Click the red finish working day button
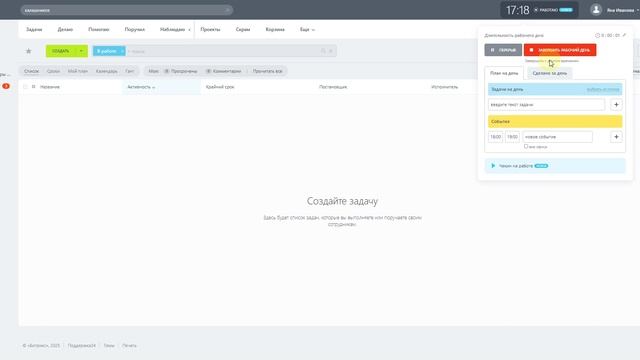This screenshot has width=640, height=360. pyautogui.click(x=560, y=50)
